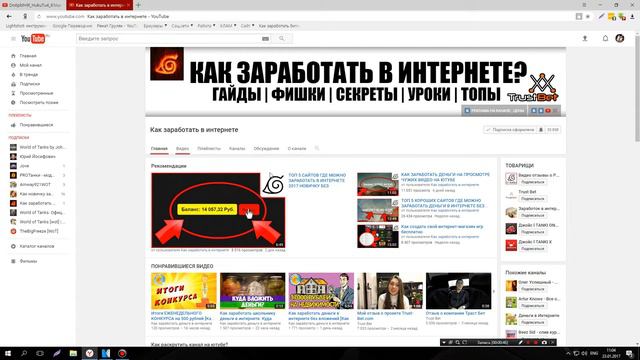Expand the 'Сайт' bookmarks folder
Screen dimensions: 640x360
pos(247,26)
